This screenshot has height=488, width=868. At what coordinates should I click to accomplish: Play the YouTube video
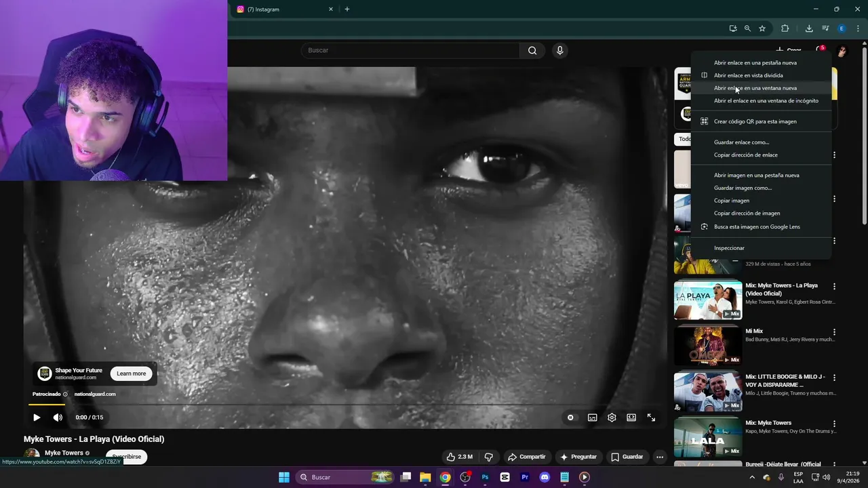(x=37, y=418)
